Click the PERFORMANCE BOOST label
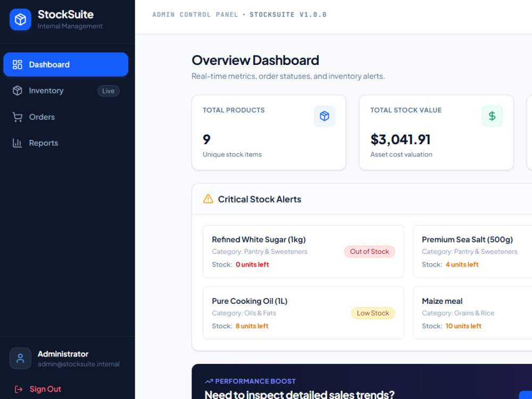This screenshot has width=532, height=399. 255,381
